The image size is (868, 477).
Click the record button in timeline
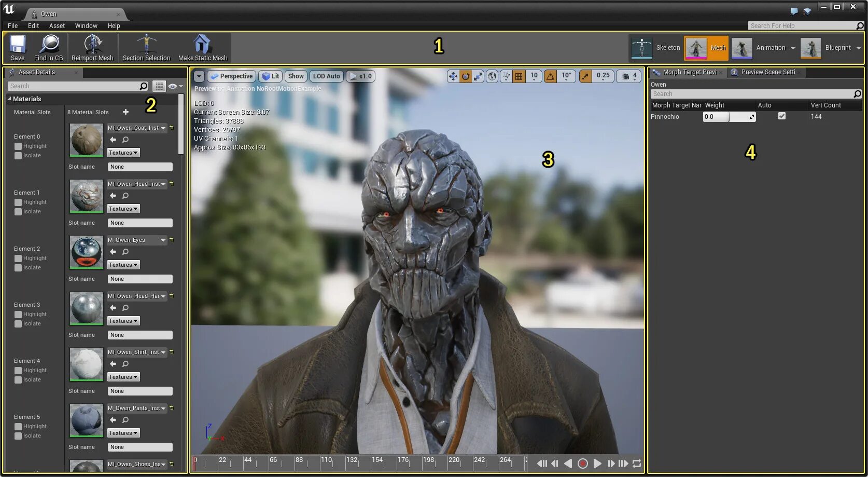(582, 464)
